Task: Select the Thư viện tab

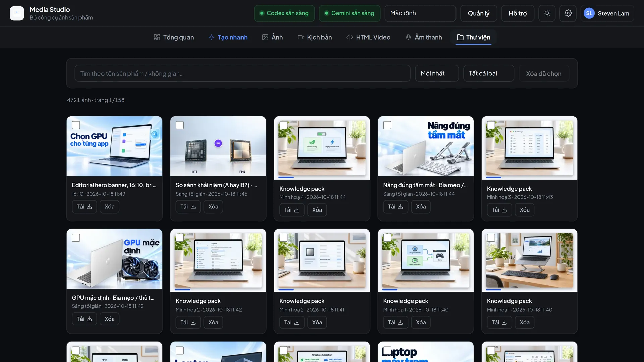Action: (474, 37)
